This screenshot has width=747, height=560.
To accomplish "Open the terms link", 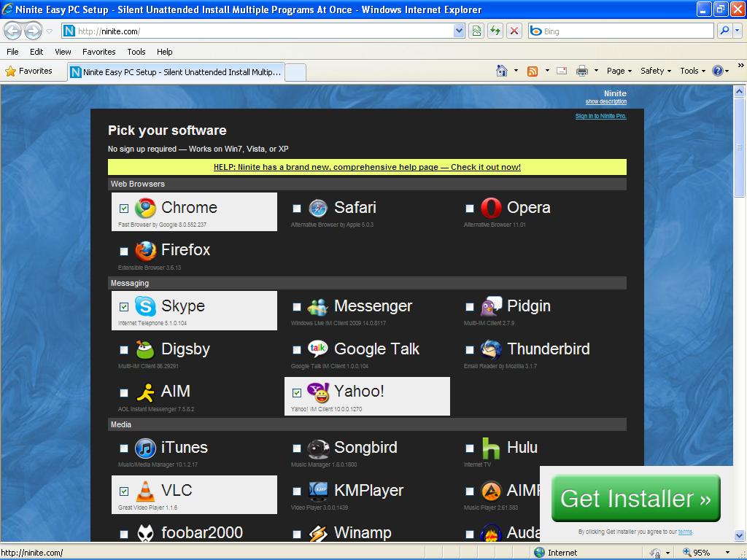I will click(x=685, y=532).
